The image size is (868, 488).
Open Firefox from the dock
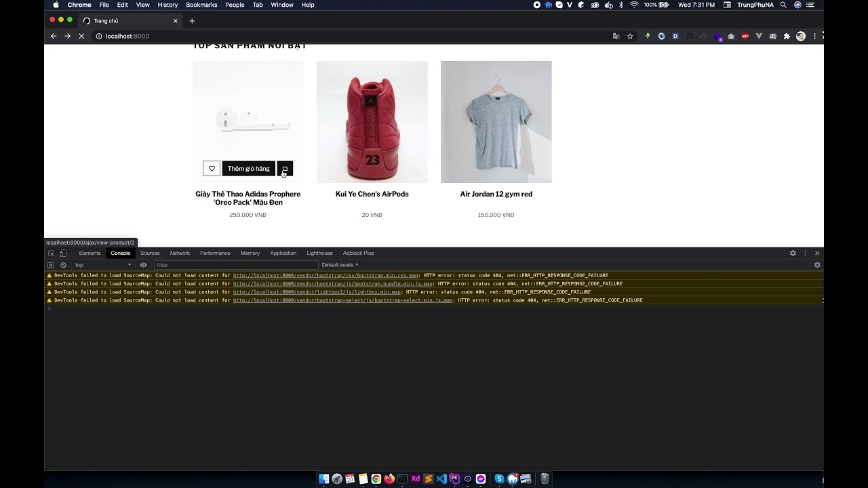tap(389, 479)
